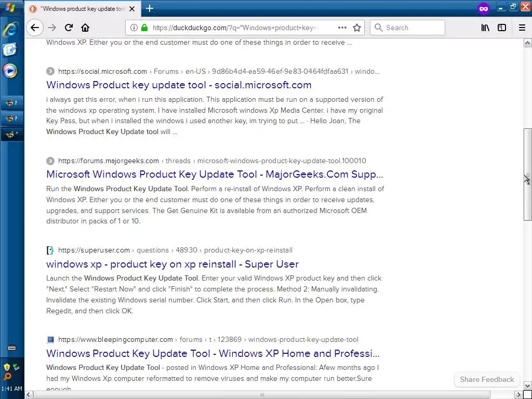Bookmark this page with the star

pos(356,28)
